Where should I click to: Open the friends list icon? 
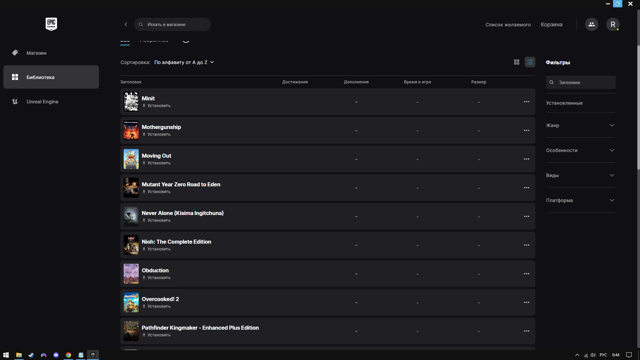(591, 24)
